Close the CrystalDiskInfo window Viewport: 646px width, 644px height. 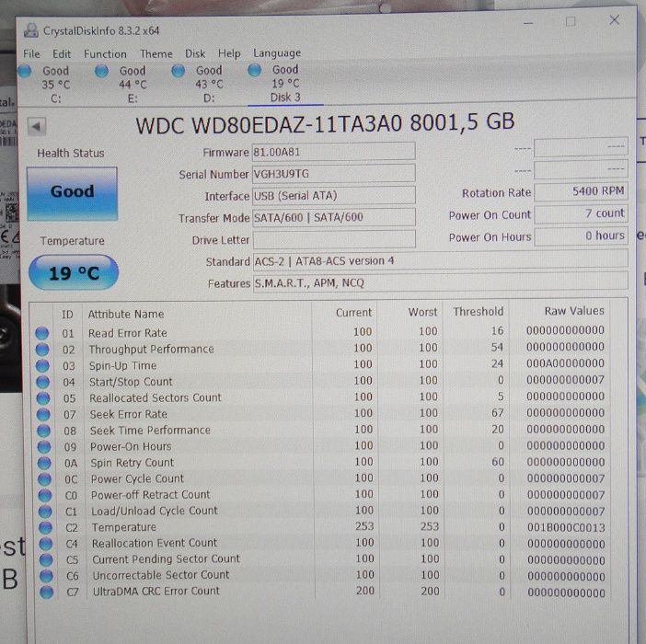click(x=615, y=19)
